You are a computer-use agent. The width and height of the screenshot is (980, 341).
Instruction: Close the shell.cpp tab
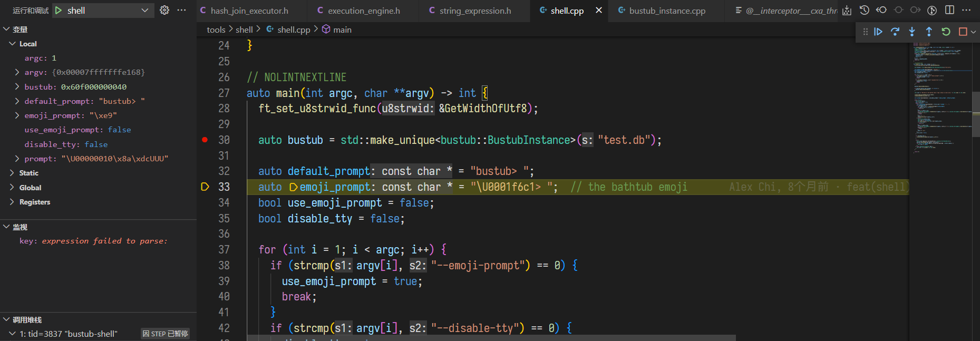point(599,11)
